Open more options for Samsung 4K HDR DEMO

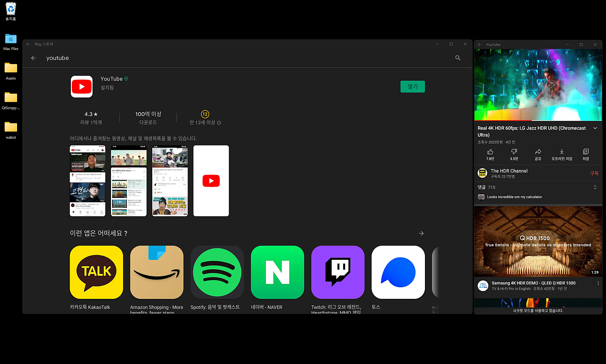[x=598, y=283]
